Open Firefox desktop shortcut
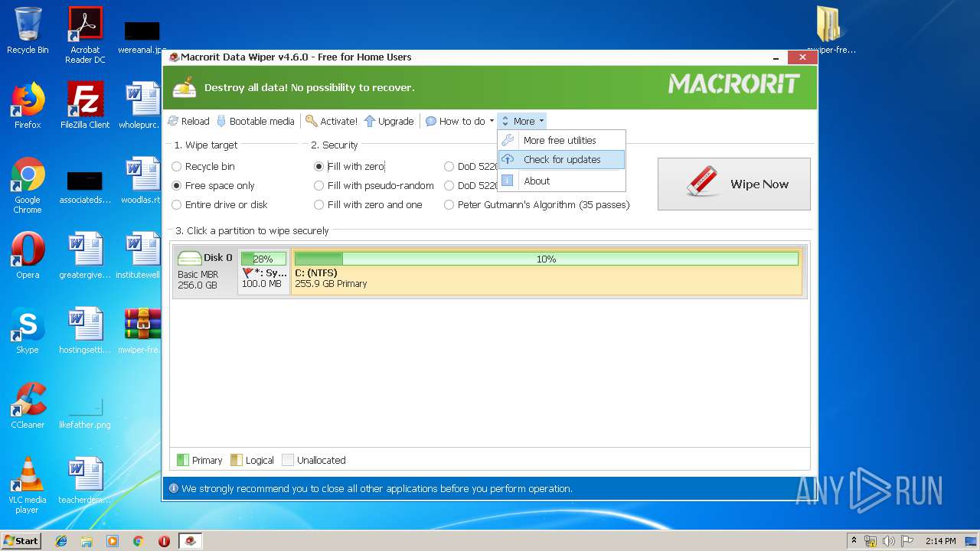The image size is (980, 551). coord(28,105)
